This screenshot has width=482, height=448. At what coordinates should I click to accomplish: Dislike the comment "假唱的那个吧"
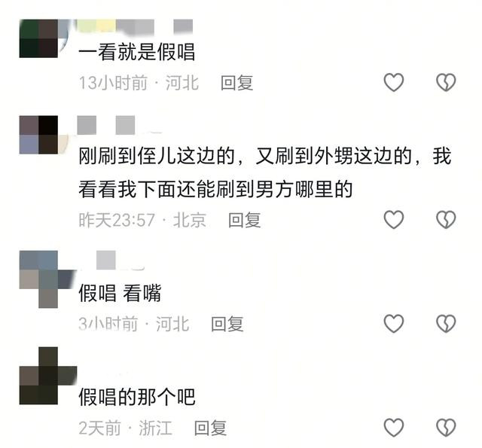click(x=446, y=428)
